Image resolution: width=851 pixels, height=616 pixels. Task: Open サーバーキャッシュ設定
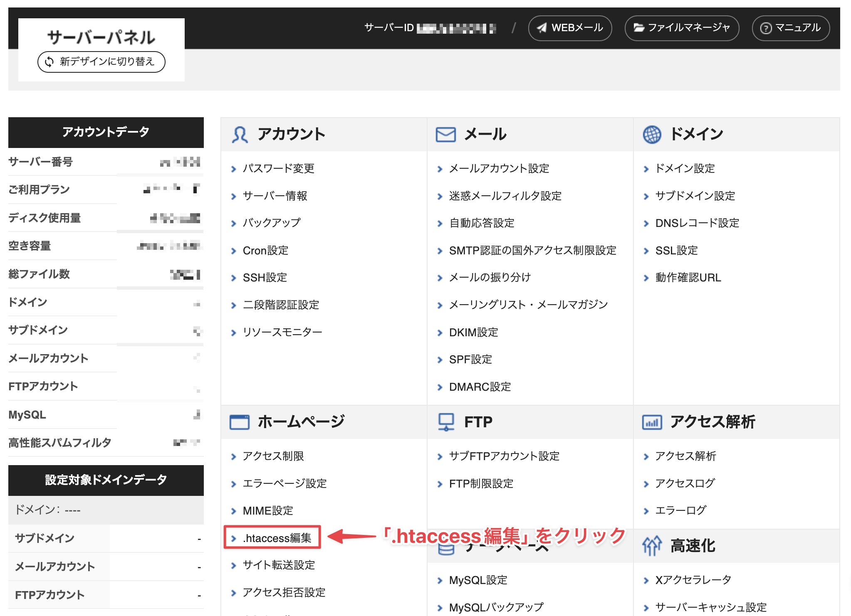click(711, 607)
